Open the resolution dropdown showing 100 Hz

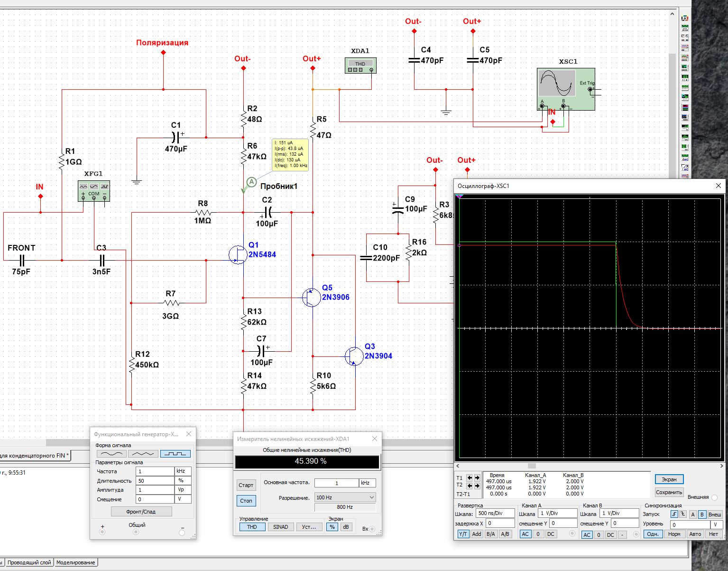point(345,497)
